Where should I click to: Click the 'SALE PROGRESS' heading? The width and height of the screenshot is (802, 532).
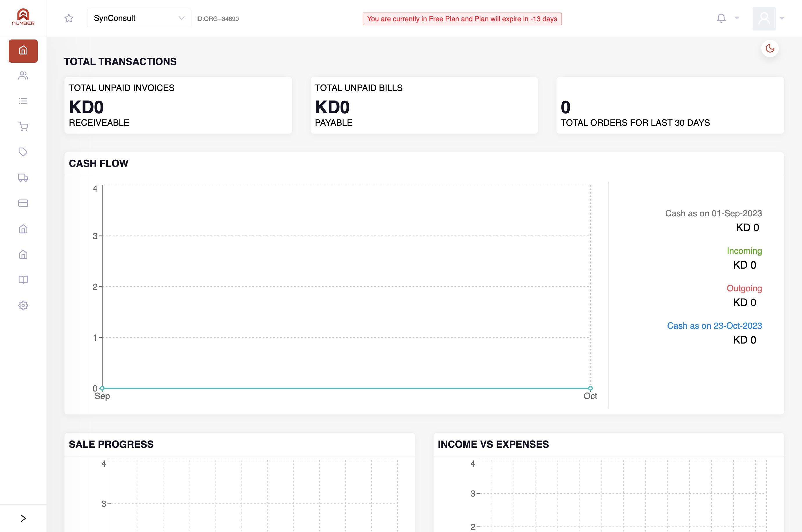(111, 444)
